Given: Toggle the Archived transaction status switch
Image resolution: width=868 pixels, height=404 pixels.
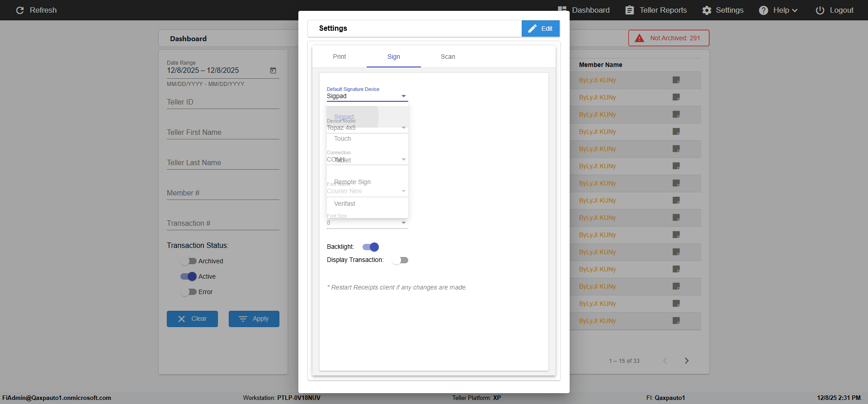Looking at the screenshot, I should click(189, 261).
